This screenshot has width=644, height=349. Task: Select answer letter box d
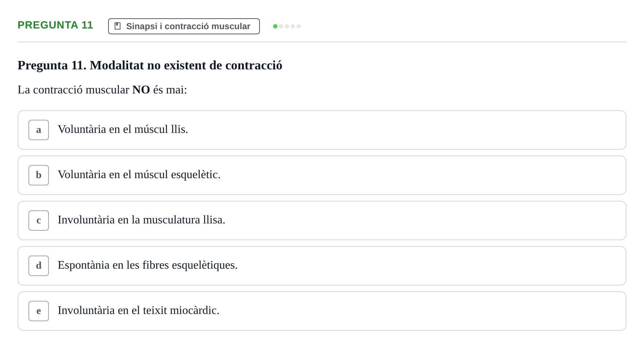point(39,266)
